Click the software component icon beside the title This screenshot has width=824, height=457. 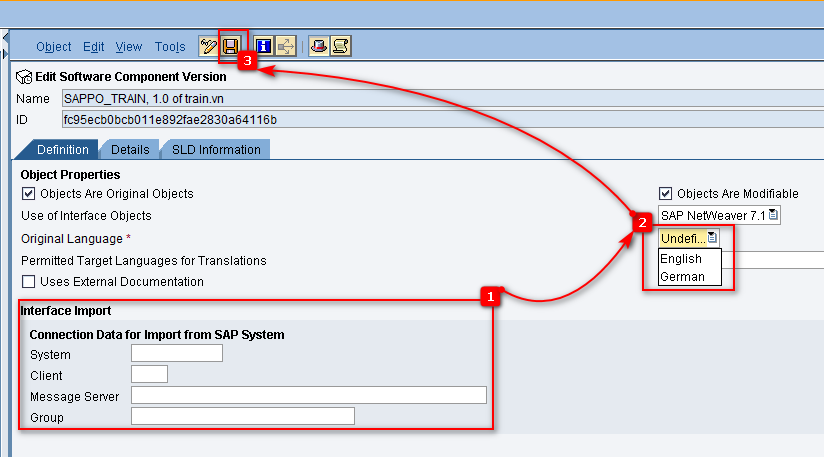[24, 77]
